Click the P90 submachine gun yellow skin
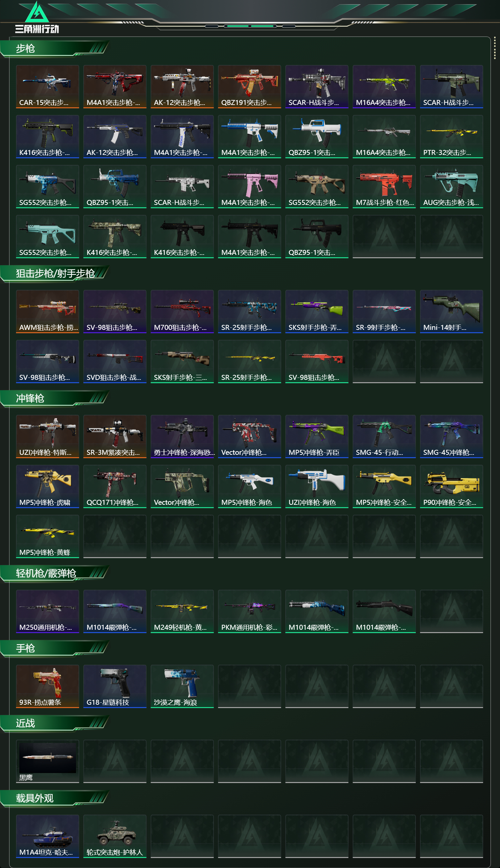The height and width of the screenshot is (868, 500). click(x=451, y=486)
